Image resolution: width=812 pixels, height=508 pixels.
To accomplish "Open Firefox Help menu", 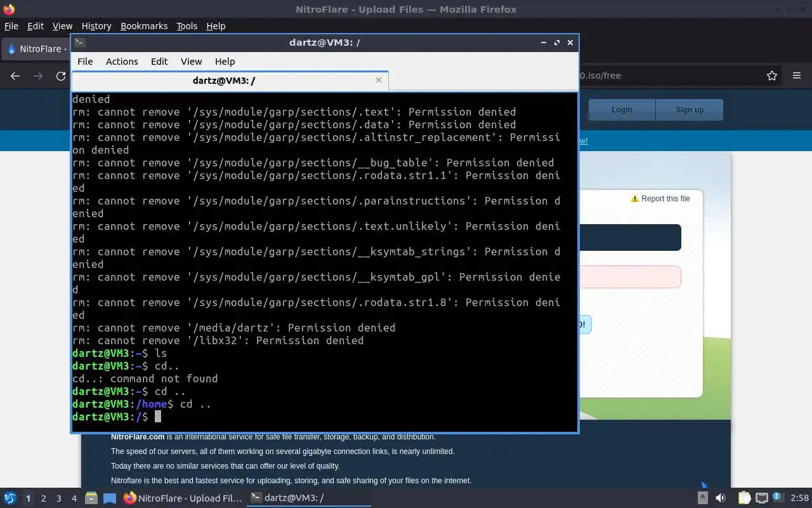I will 216,26.
